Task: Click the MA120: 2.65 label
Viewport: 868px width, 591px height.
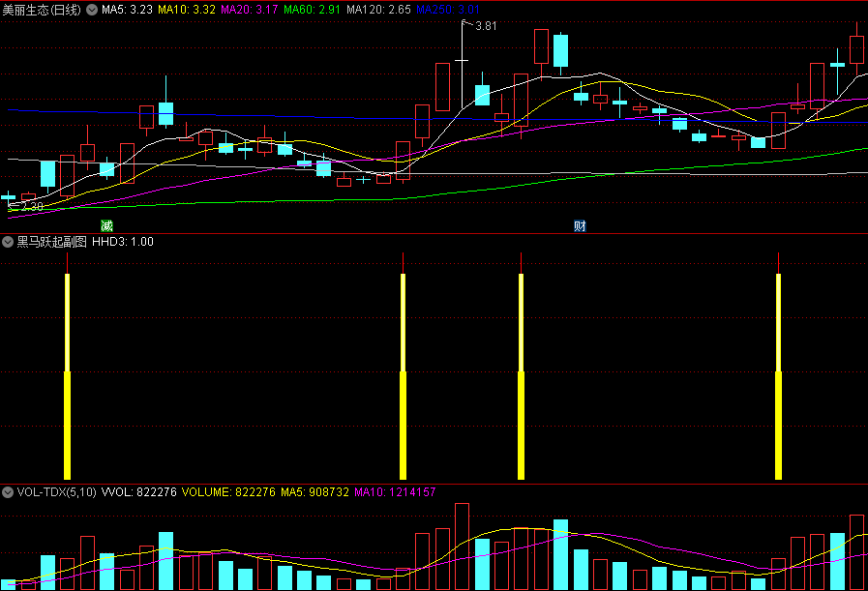Action: tap(378, 10)
